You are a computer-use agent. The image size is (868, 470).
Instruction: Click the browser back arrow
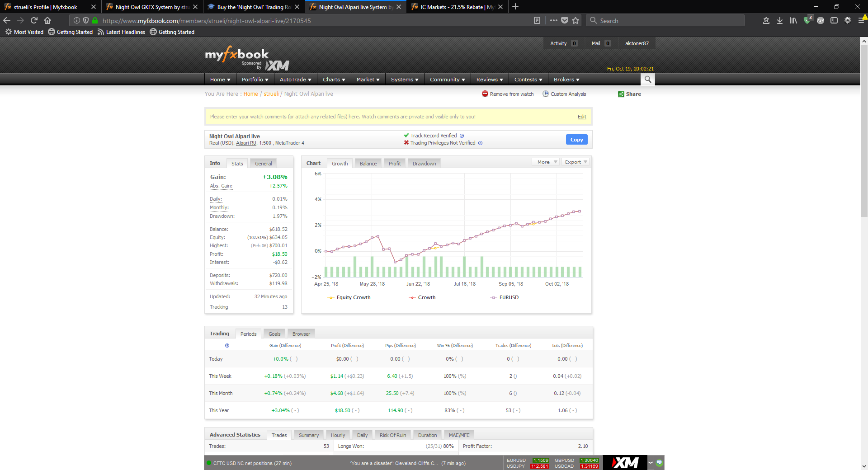(x=7, y=20)
